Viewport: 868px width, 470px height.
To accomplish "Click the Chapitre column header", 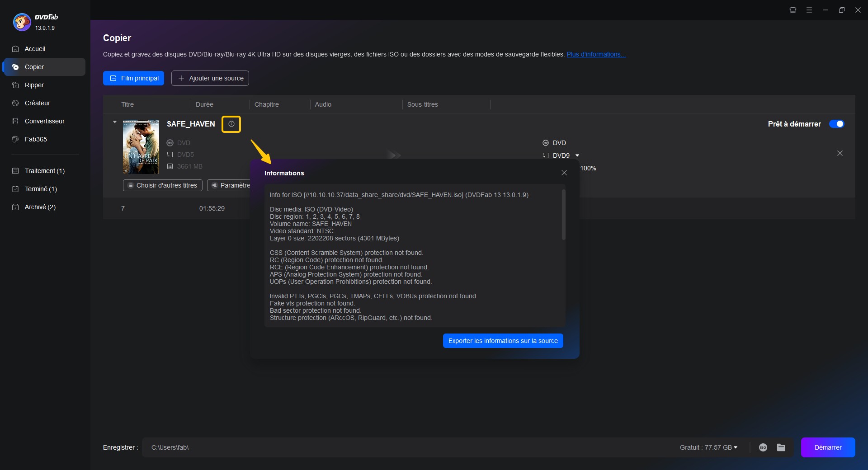I will click(x=267, y=104).
